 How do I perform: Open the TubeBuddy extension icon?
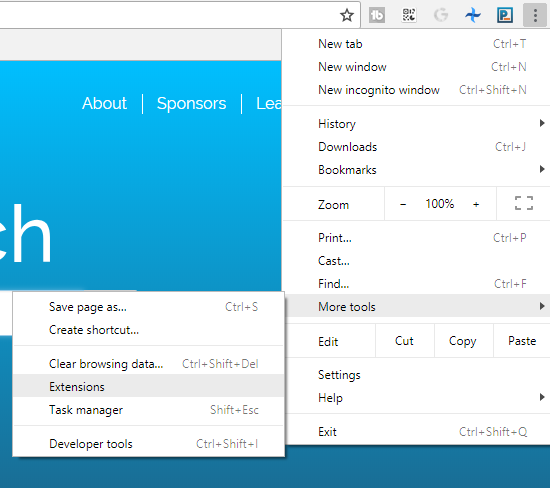pyautogui.click(x=377, y=15)
